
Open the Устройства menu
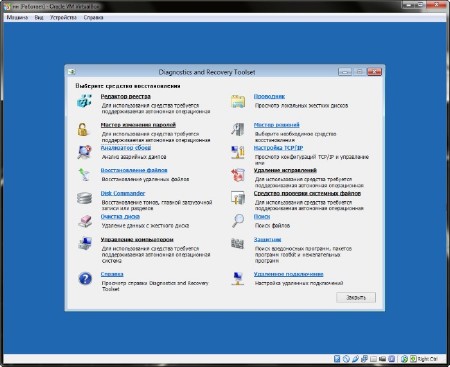click(63, 17)
